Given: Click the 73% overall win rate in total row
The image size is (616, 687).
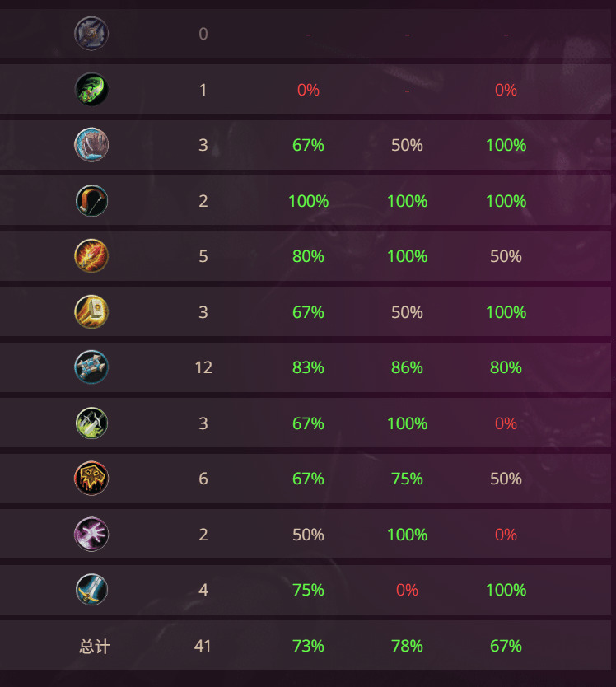Looking at the screenshot, I should click(308, 646).
